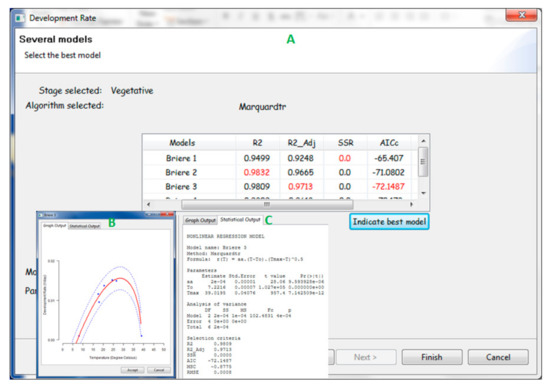
Task: Click the R2_Adj value 0.9248
Action: [x=301, y=158]
